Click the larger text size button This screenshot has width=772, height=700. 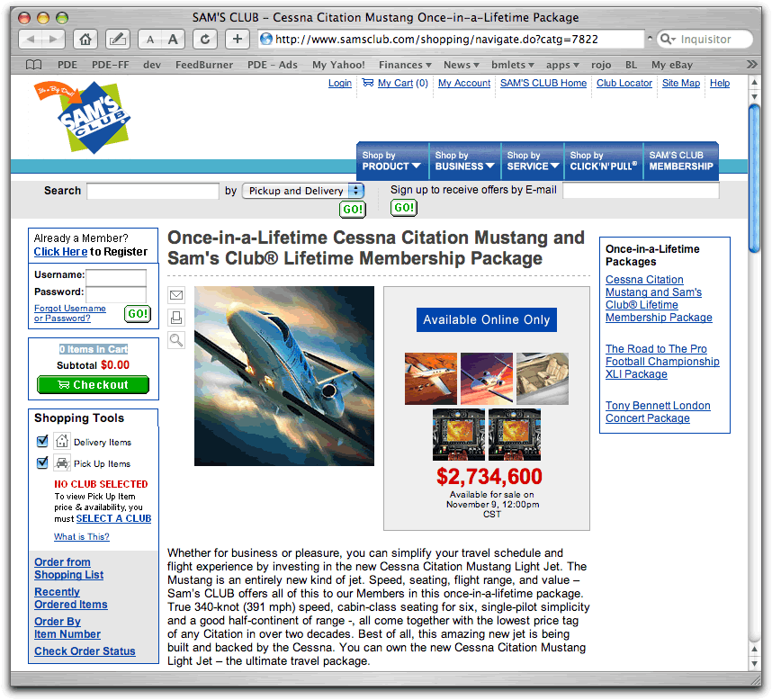(x=173, y=39)
